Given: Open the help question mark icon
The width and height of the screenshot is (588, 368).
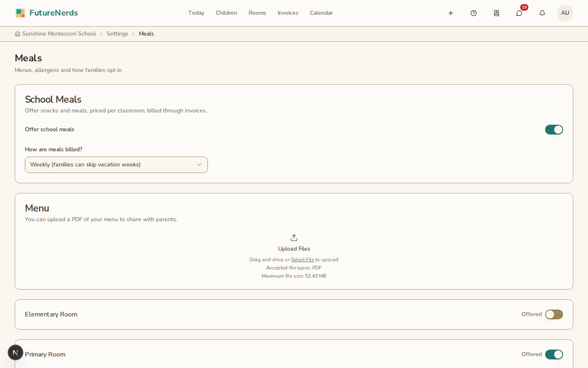Looking at the screenshot, I should tap(474, 13).
